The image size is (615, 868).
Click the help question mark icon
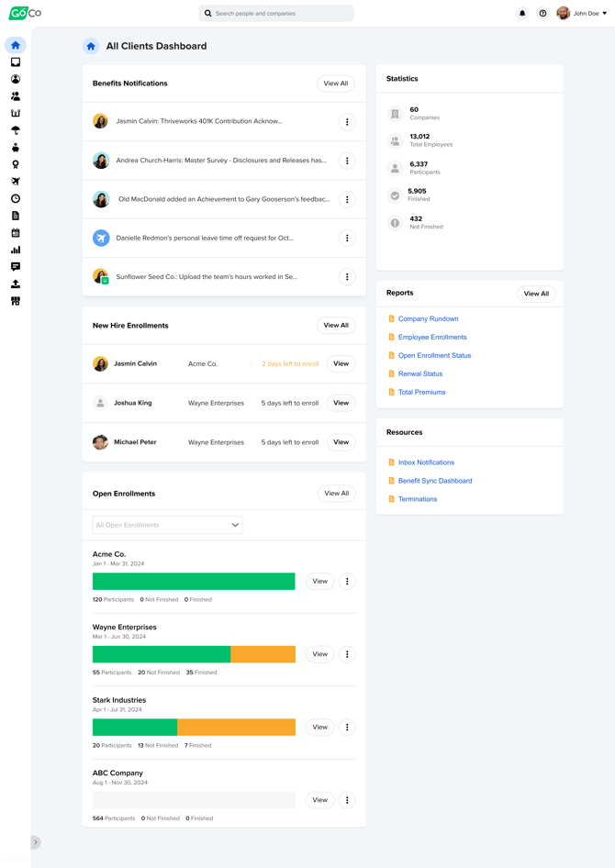click(542, 14)
